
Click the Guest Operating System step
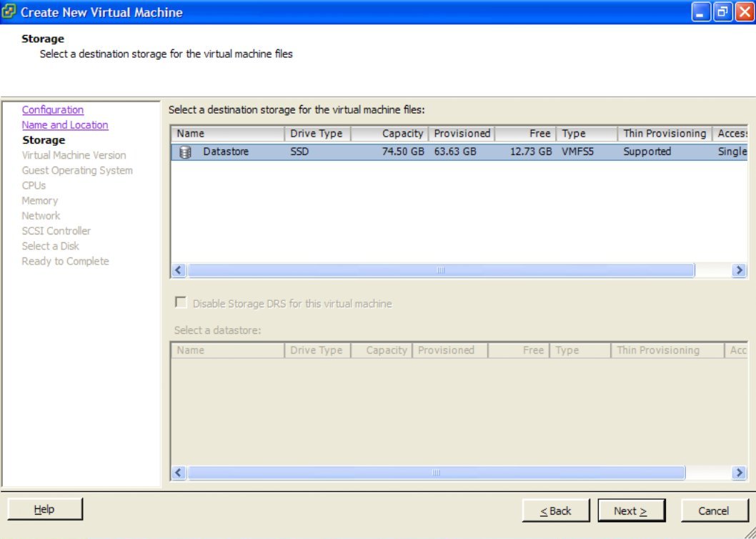77,170
